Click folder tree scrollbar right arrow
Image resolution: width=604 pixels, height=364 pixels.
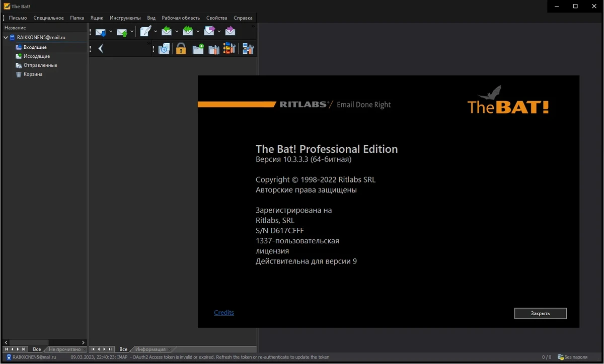(84, 342)
